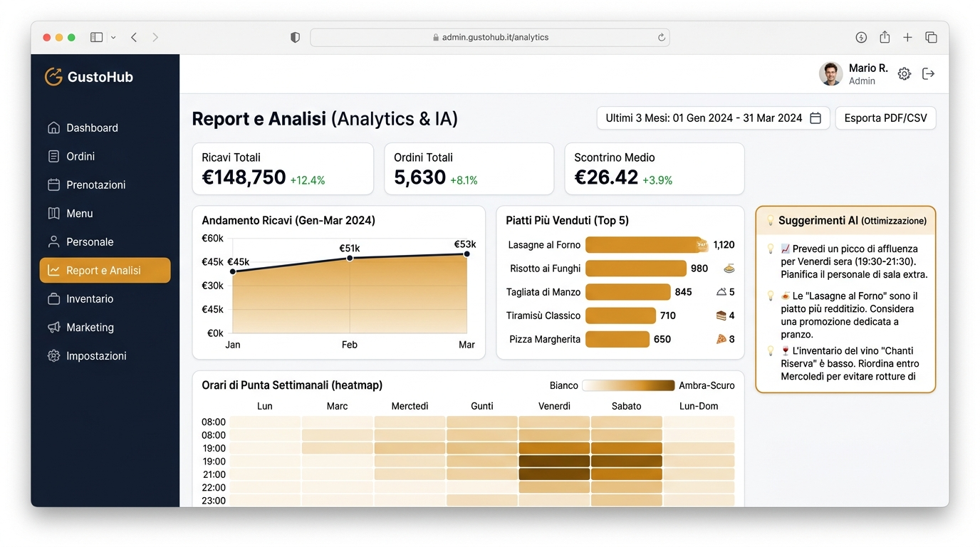The width and height of the screenshot is (980, 547).
Task: Click the Bianco to Ambra-Scuro gradient legend
Action: point(628,385)
